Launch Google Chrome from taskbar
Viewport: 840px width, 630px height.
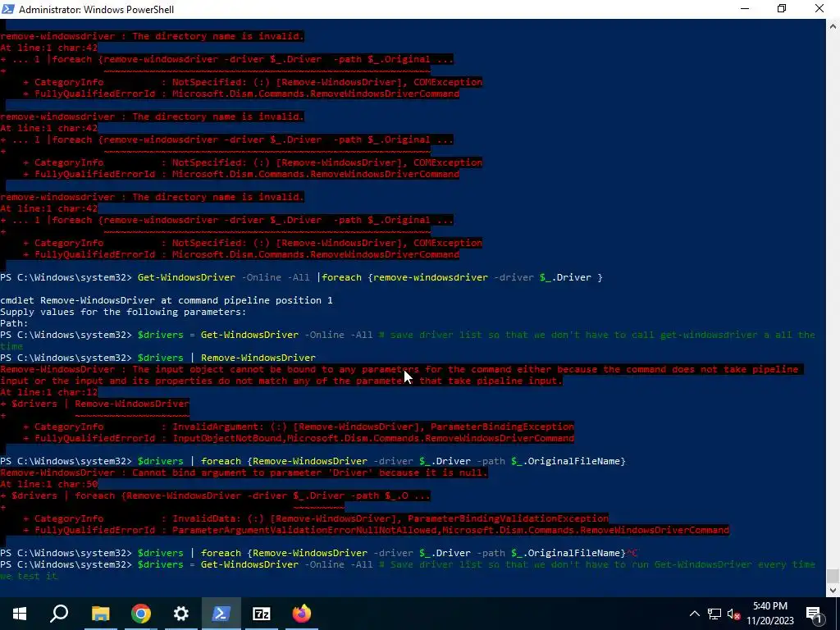click(x=141, y=614)
